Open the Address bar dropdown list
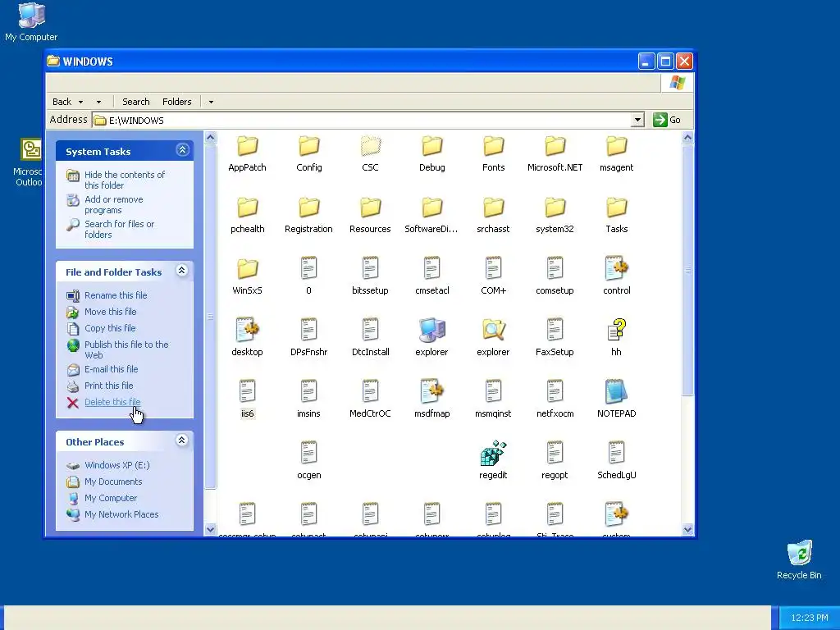 tap(637, 120)
